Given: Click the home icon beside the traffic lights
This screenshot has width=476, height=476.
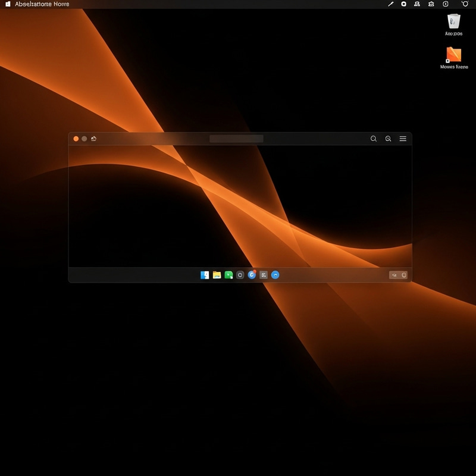Looking at the screenshot, I should [x=93, y=138].
